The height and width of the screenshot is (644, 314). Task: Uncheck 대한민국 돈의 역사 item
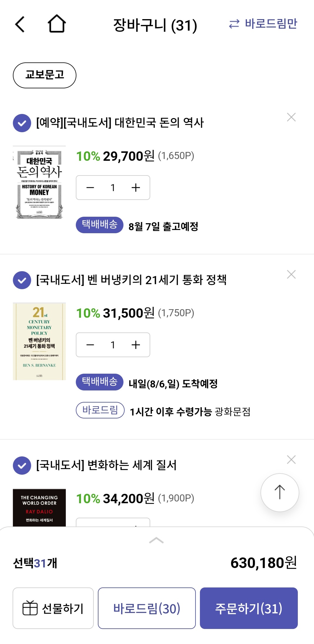22,123
